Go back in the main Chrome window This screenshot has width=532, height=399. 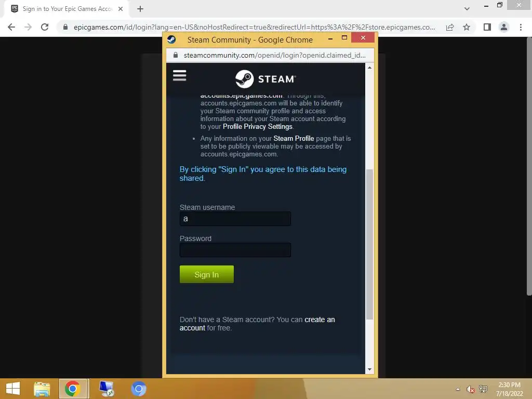pyautogui.click(x=11, y=27)
